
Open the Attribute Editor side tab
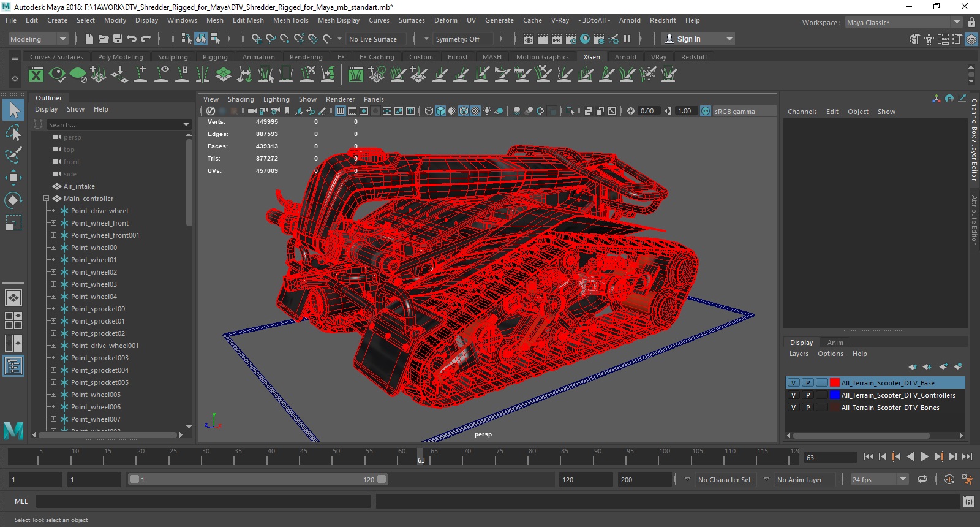tap(974, 219)
